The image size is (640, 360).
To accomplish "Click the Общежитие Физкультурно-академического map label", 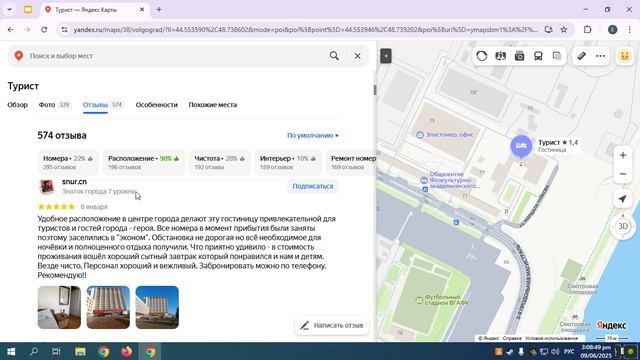I will pyautogui.click(x=450, y=180).
